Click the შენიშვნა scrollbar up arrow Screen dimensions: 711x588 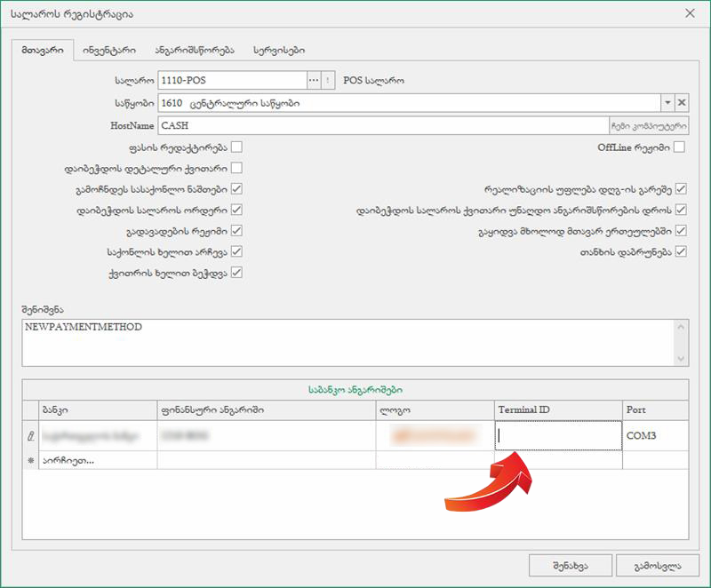(681, 327)
